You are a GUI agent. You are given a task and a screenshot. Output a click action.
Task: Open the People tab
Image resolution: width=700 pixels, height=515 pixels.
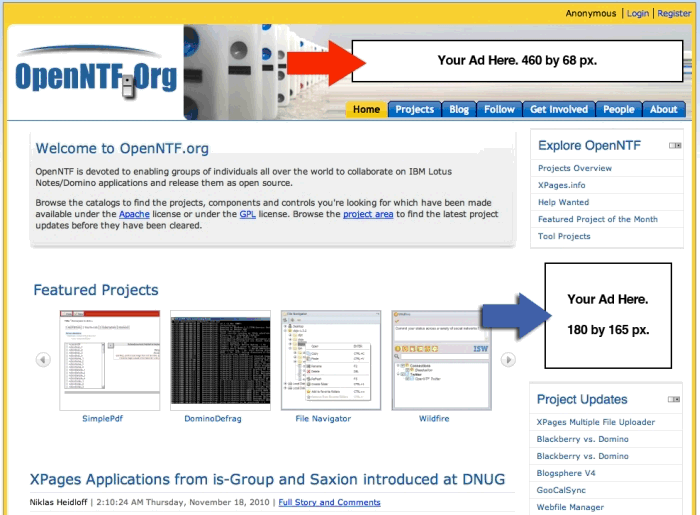pyautogui.click(x=618, y=109)
